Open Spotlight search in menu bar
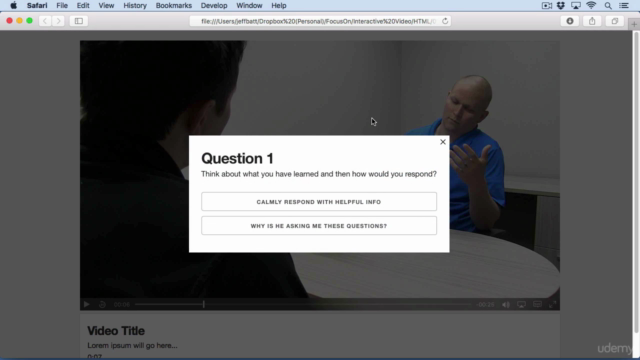The image size is (640, 360). pos(608,6)
